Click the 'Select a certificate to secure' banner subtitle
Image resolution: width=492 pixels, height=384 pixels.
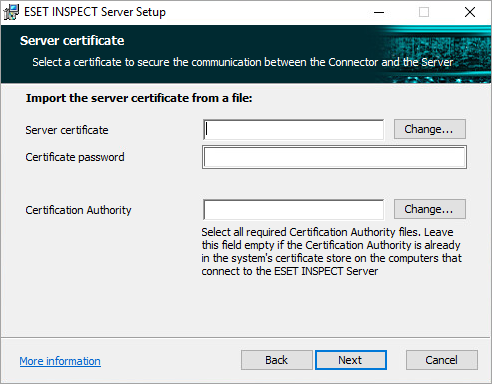(243, 62)
